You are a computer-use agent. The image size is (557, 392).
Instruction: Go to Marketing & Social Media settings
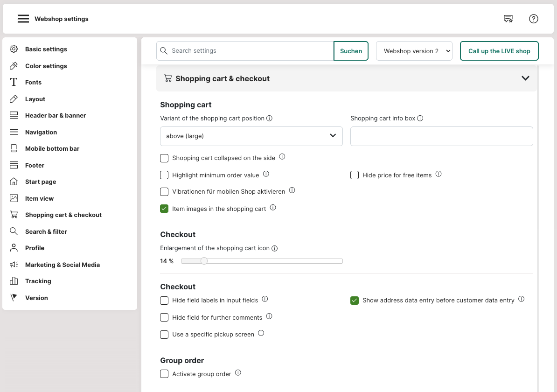coord(62,265)
